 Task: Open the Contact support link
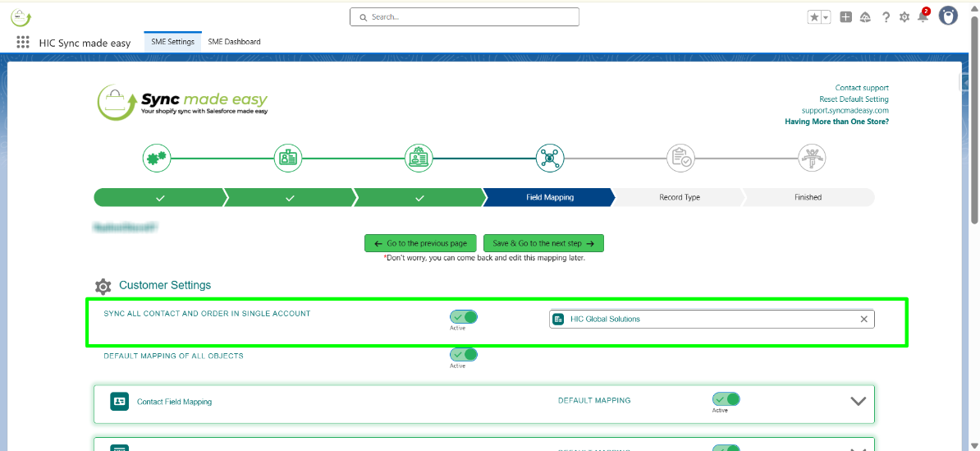coord(861,88)
